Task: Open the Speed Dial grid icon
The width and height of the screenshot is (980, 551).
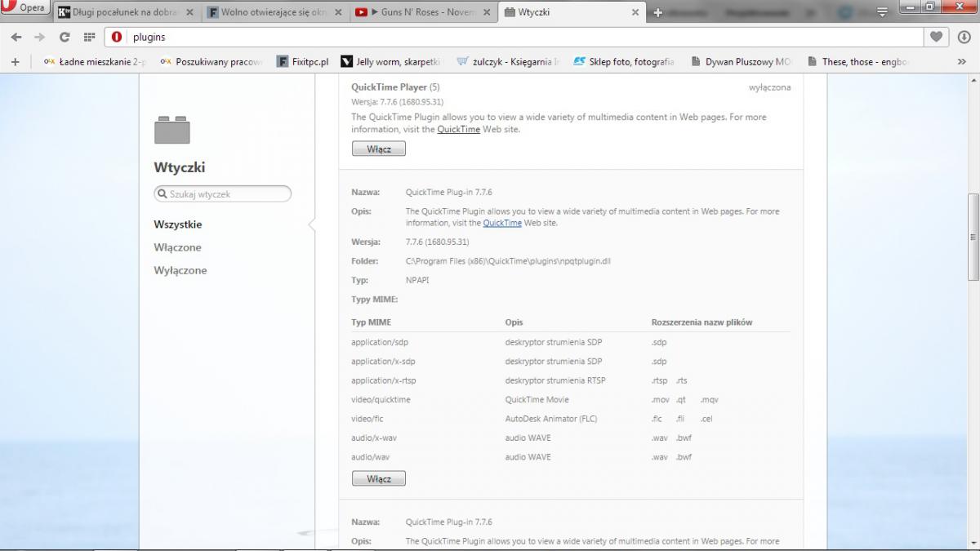Action: (90, 37)
